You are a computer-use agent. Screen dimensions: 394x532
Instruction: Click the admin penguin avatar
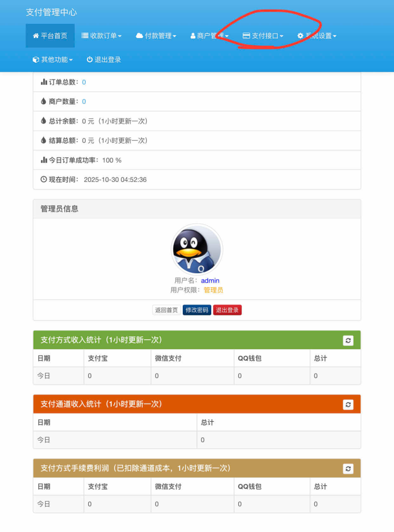coord(197,249)
